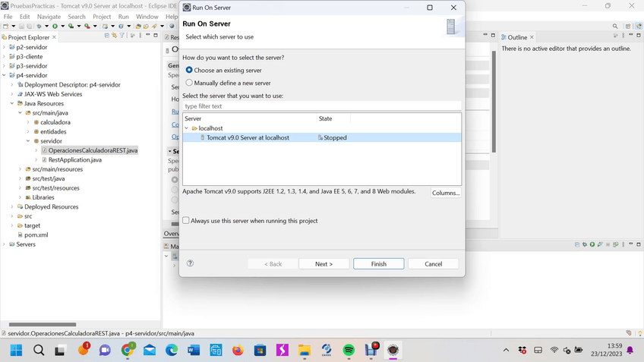Collapse the servidor package
This screenshot has height=362, width=644.
point(28,141)
